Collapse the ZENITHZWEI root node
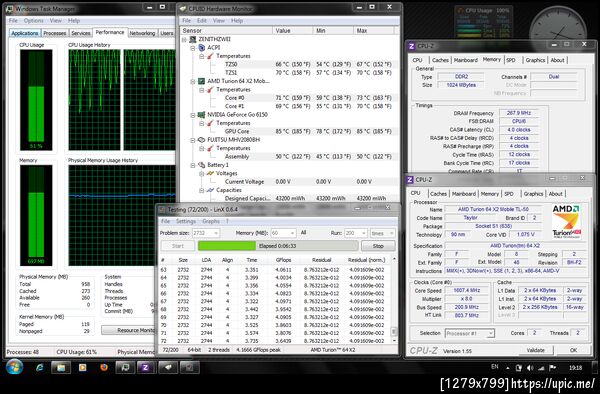This screenshot has height=394, width=600. click(x=184, y=39)
